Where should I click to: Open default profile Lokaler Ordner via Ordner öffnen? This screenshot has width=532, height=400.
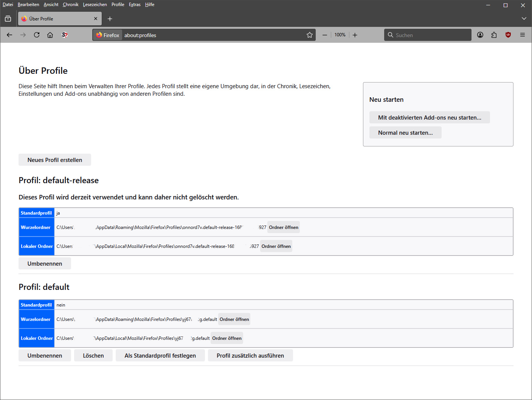click(x=227, y=338)
